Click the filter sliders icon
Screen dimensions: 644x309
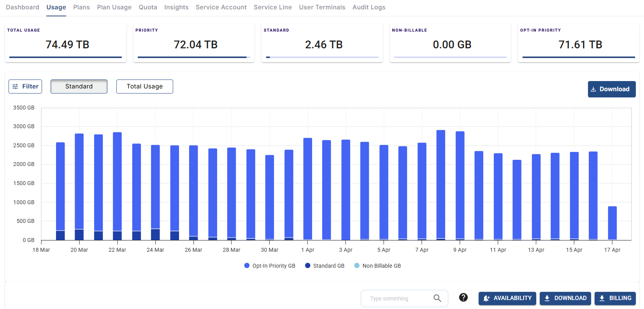click(x=15, y=87)
